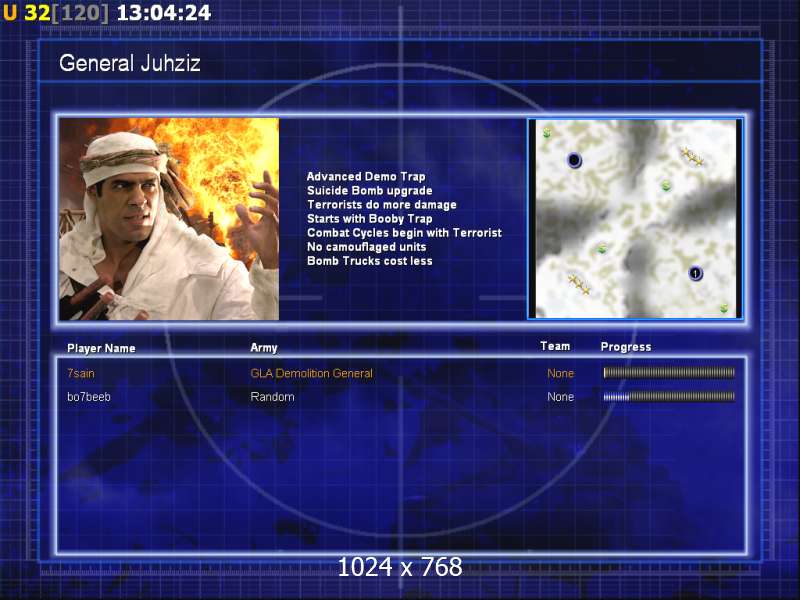The height and width of the screenshot is (600, 800).
Task: Click Terrorists do more damage line
Action: (x=382, y=205)
